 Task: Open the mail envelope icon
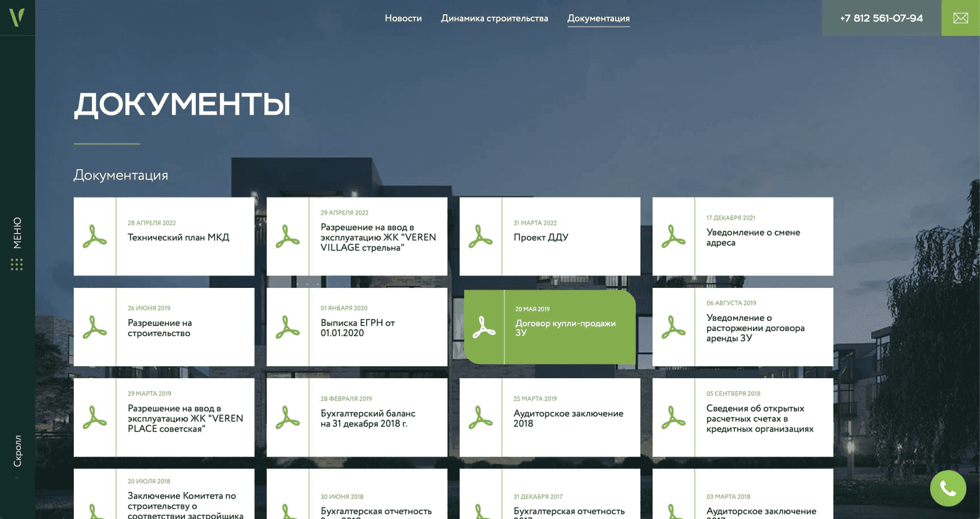(x=961, y=18)
